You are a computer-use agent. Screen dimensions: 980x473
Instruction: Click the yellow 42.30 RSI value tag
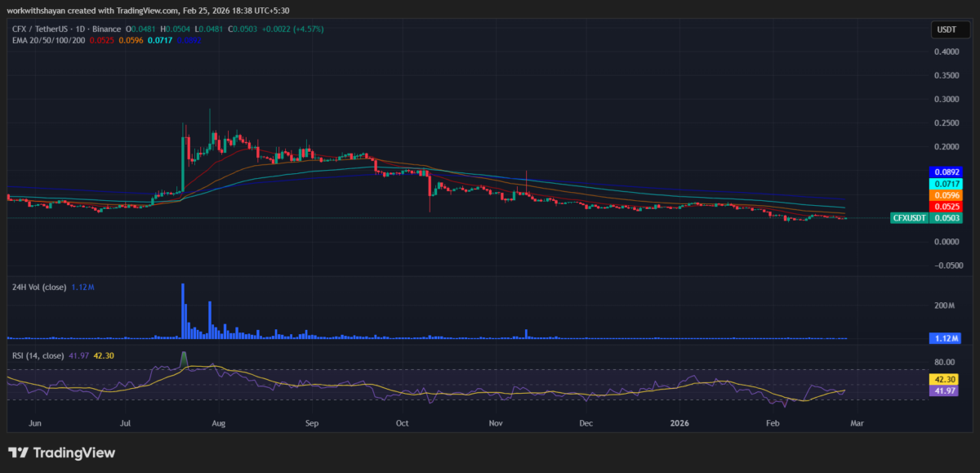tap(943, 379)
